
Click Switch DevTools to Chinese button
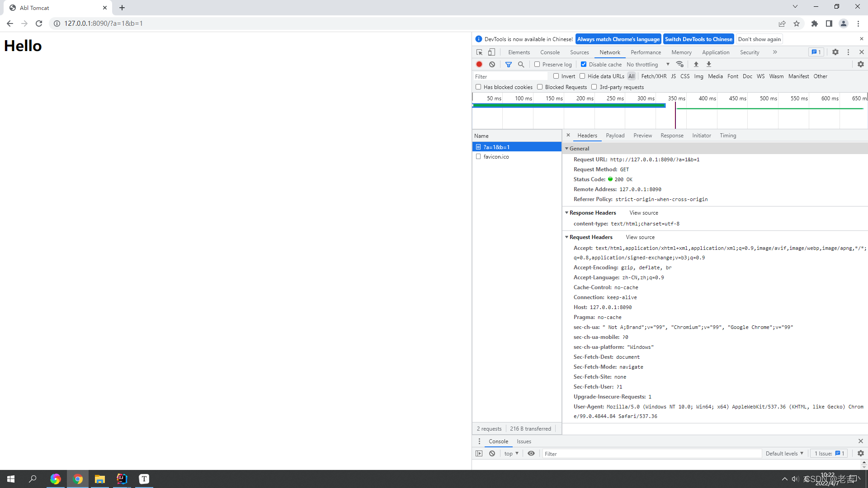click(698, 39)
